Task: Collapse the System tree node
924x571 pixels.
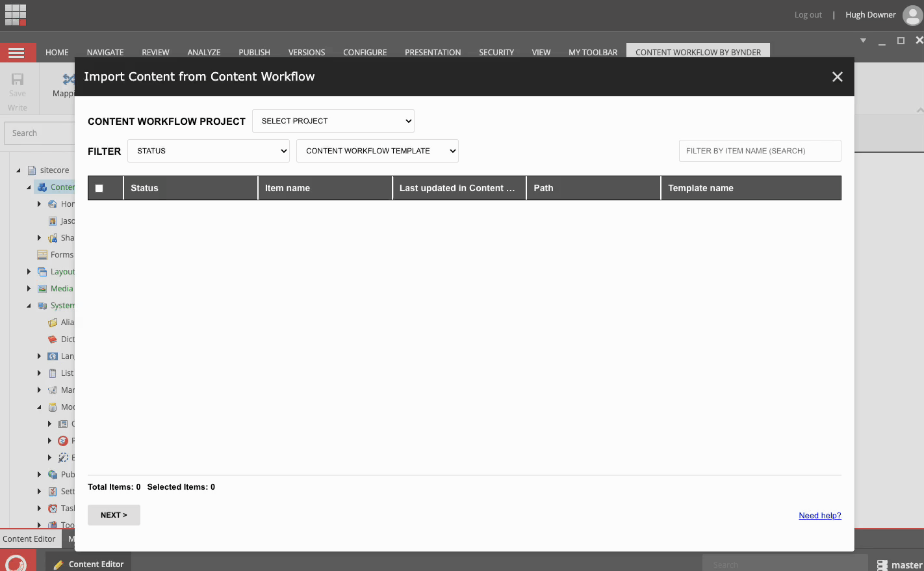Action: point(29,306)
